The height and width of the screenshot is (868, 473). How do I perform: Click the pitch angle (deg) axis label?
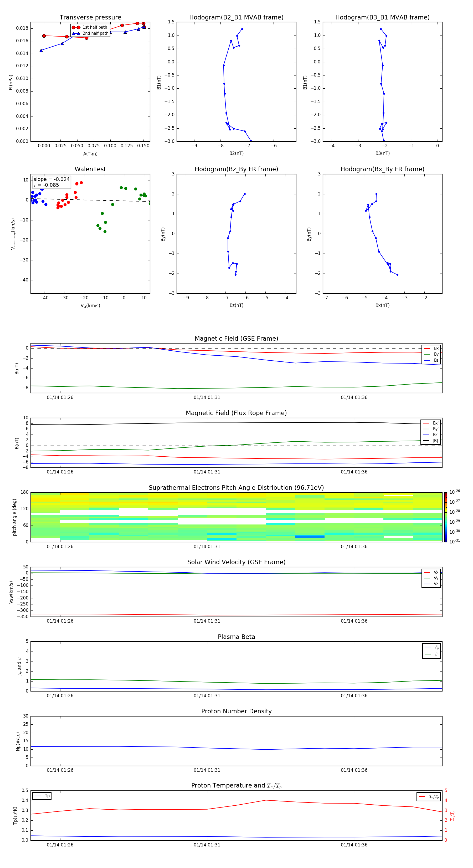click(x=14, y=517)
